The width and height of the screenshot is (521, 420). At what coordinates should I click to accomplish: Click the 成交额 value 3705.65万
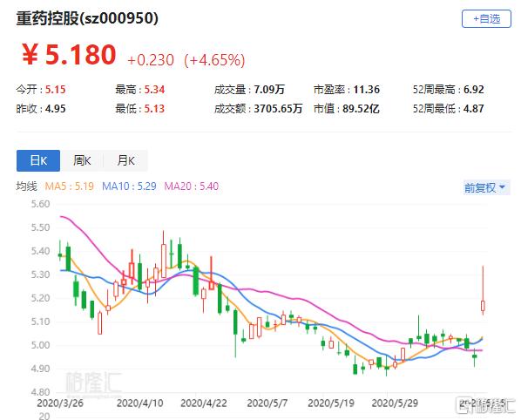(278, 109)
